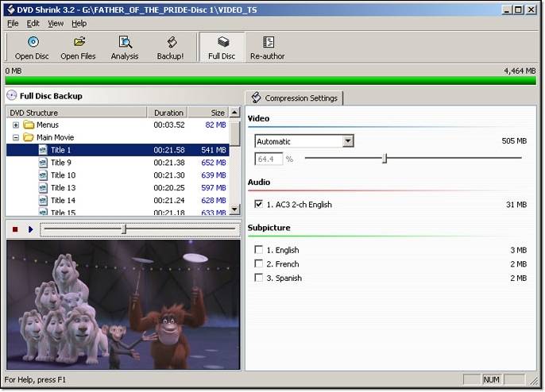
Task: Click the DVD structure scroll down arrow
Action: pyautogui.click(x=234, y=209)
